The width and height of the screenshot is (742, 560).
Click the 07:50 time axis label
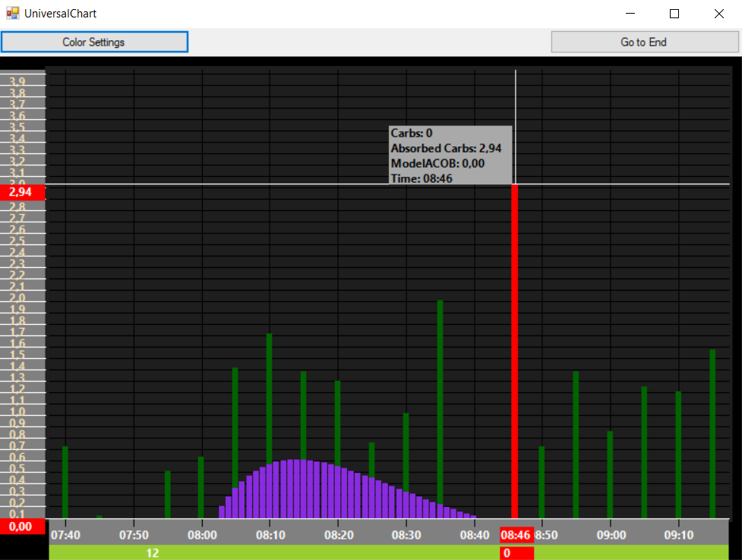(x=134, y=535)
